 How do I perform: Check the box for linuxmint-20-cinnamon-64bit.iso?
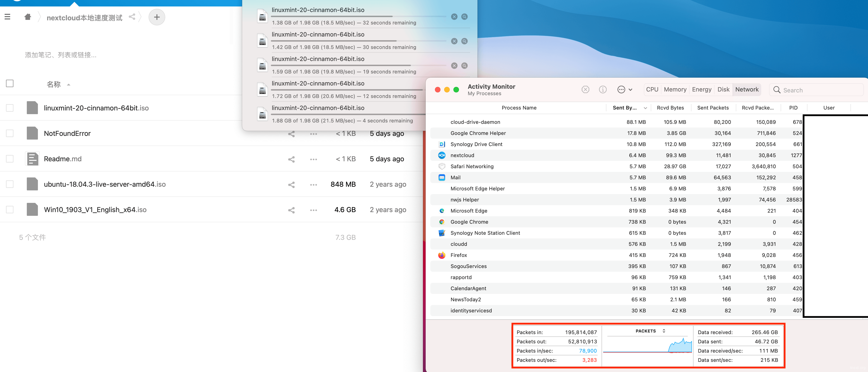pyautogui.click(x=10, y=108)
